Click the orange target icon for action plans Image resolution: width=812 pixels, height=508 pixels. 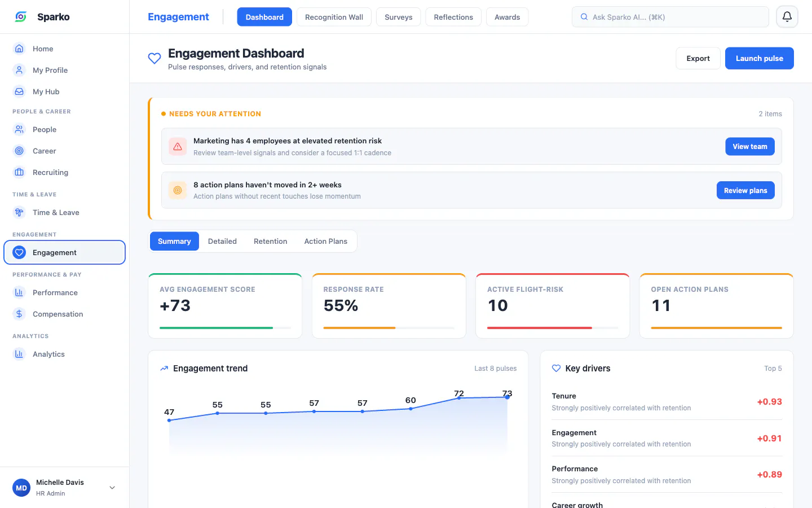(178, 190)
